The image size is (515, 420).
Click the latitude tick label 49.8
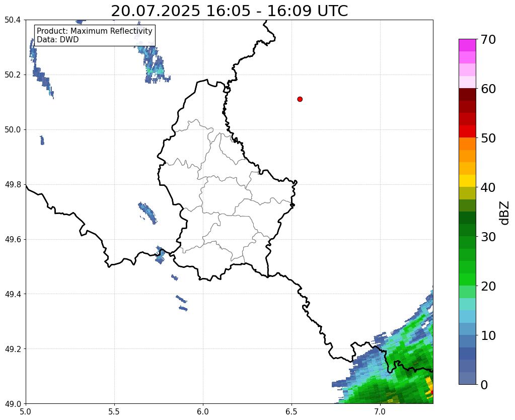click(13, 185)
